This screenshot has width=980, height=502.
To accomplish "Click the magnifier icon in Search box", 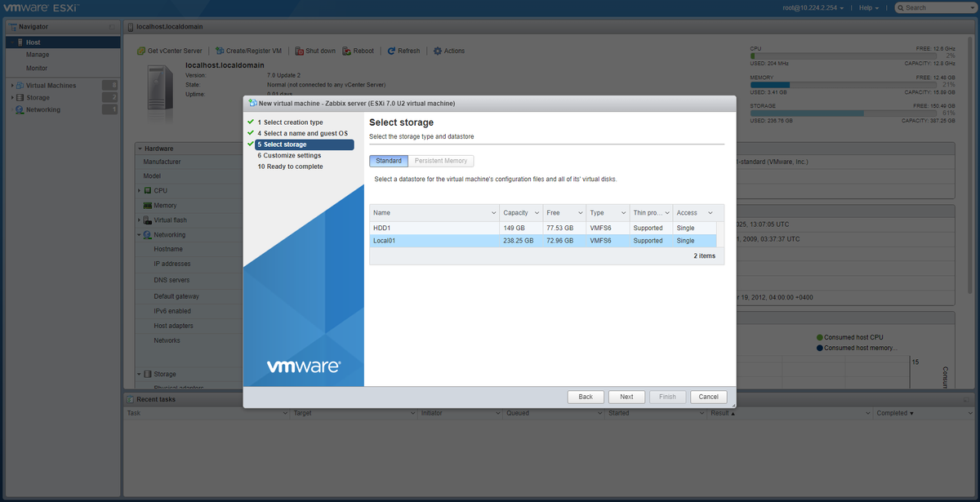I will pyautogui.click(x=900, y=7).
